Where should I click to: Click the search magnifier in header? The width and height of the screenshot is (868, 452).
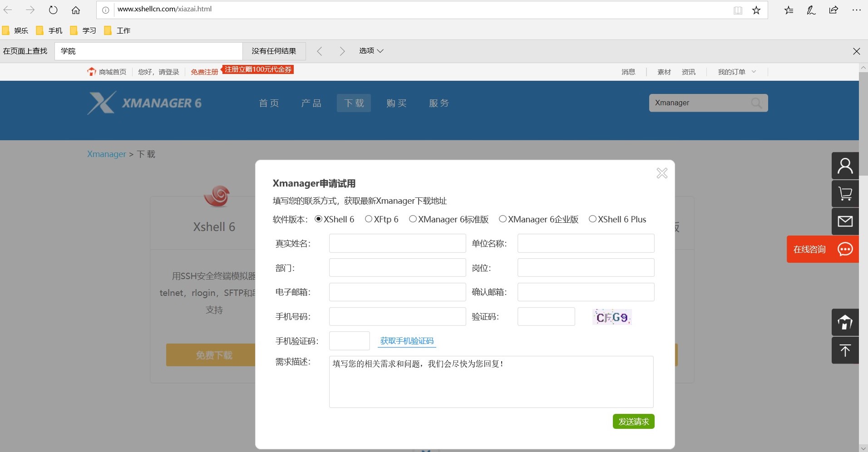(x=757, y=103)
